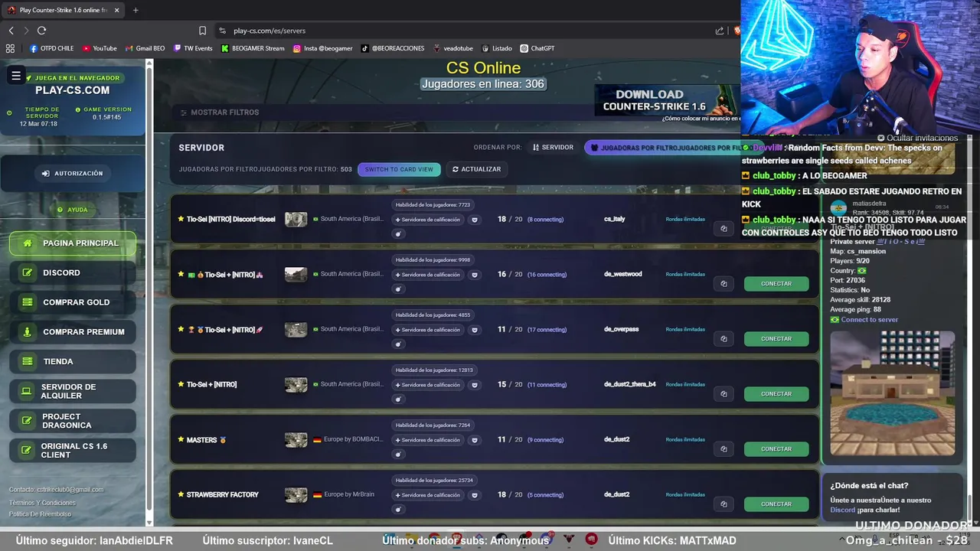Image resolution: width=980 pixels, height=551 pixels.
Task: Toggle favorite star on the MASTERS server
Action: (181, 439)
